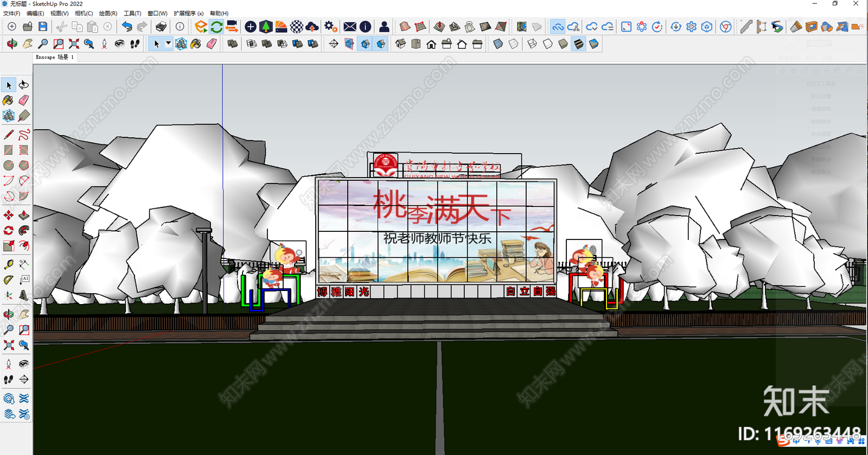Toggle Back Edges style
Image resolution: width=868 pixels, height=455 pixels.
(x=513, y=43)
